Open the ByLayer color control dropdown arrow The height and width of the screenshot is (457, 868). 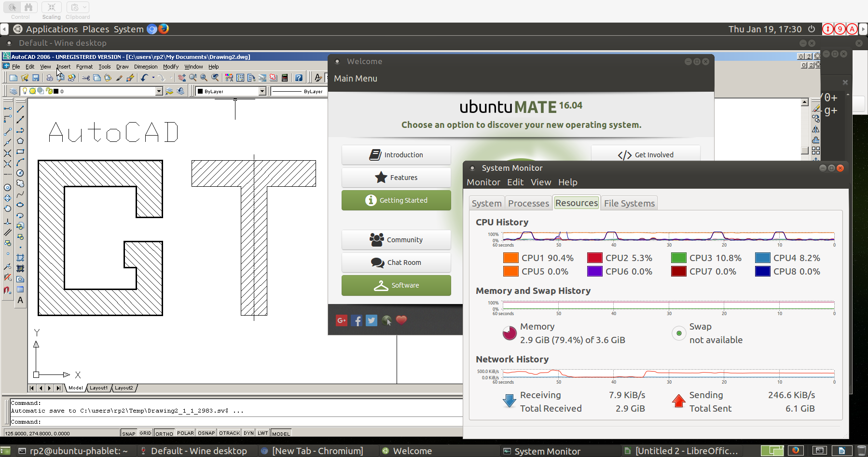262,91
